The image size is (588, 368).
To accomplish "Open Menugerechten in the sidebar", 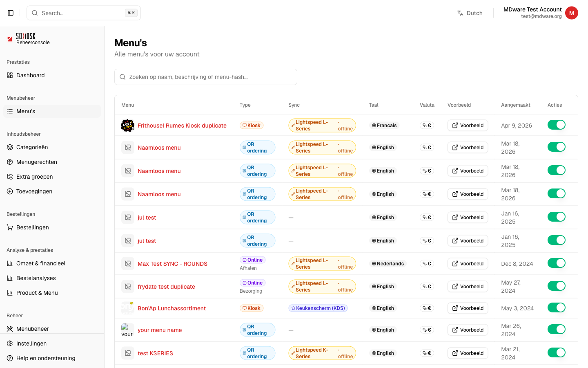I will [52, 162].
